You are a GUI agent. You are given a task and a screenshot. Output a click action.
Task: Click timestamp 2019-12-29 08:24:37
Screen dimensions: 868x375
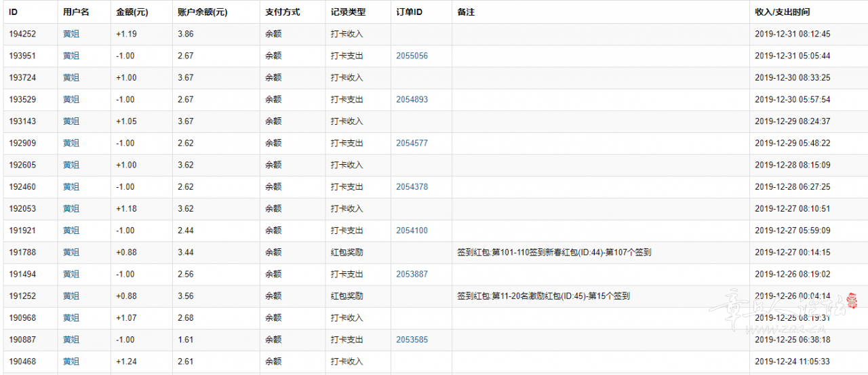coord(792,121)
